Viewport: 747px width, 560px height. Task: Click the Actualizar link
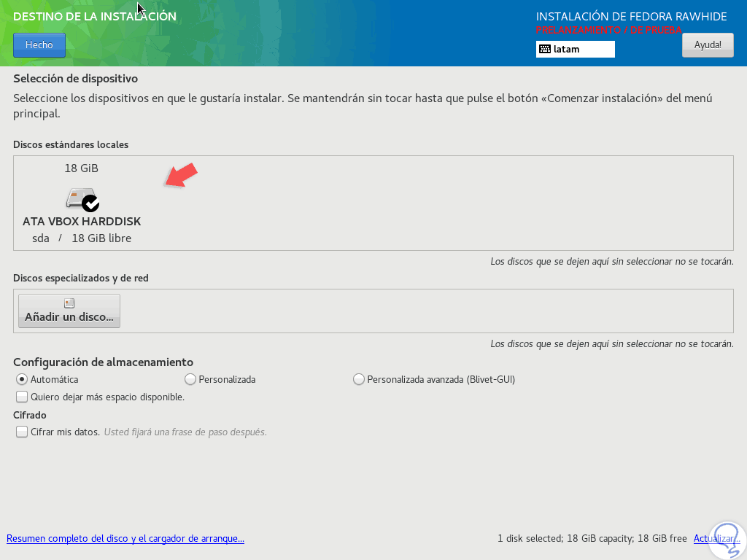(x=717, y=539)
